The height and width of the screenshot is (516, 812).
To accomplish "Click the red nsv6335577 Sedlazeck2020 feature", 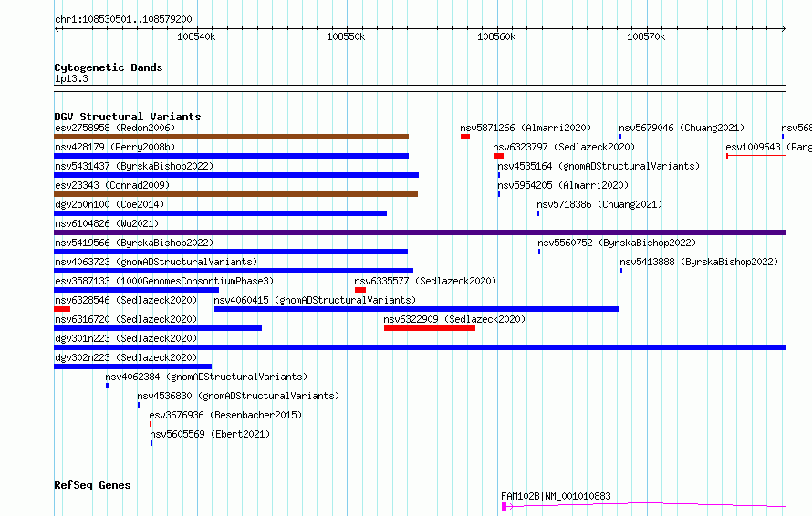I will pyautogui.click(x=360, y=290).
